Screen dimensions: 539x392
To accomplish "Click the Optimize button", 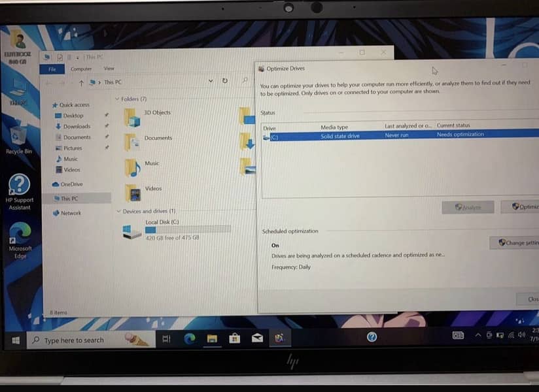I will click(520, 206).
